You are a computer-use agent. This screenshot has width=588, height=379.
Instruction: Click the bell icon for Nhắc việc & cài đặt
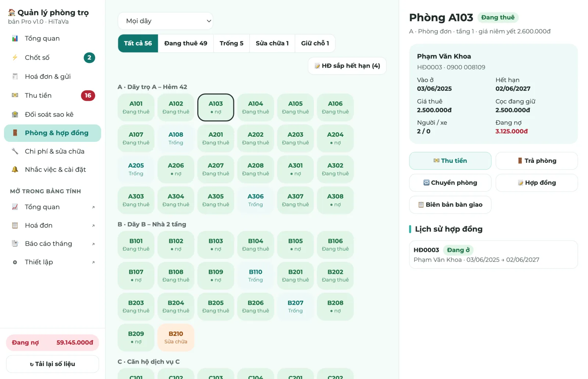(15, 169)
